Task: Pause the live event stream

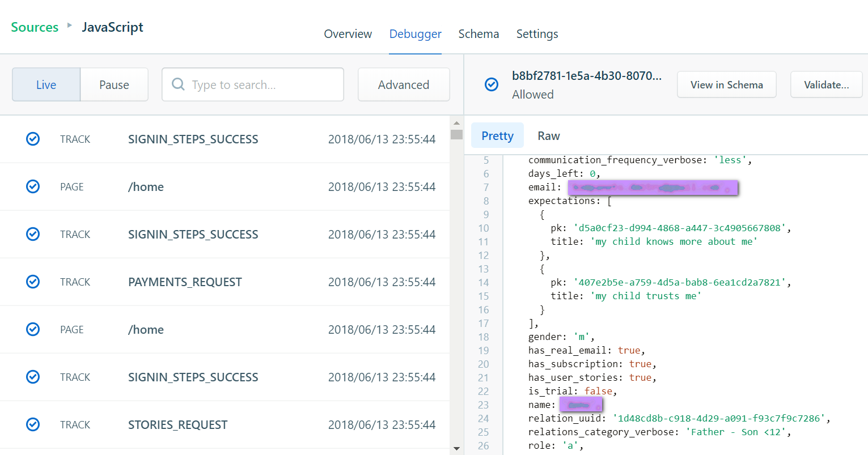Action: point(114,84)
